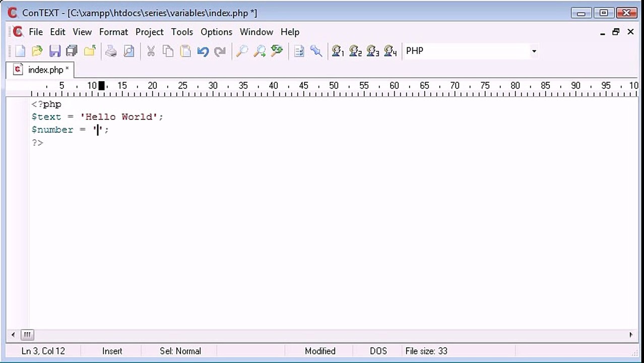Screen dimensions: 644x363
Task: Click the '$text' variable
Action: point(46,117)
